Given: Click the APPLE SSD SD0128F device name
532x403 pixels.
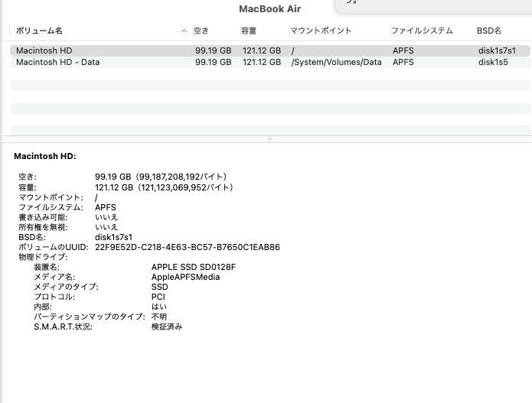Looking at the screenshot, I should (x=193, y=267).
